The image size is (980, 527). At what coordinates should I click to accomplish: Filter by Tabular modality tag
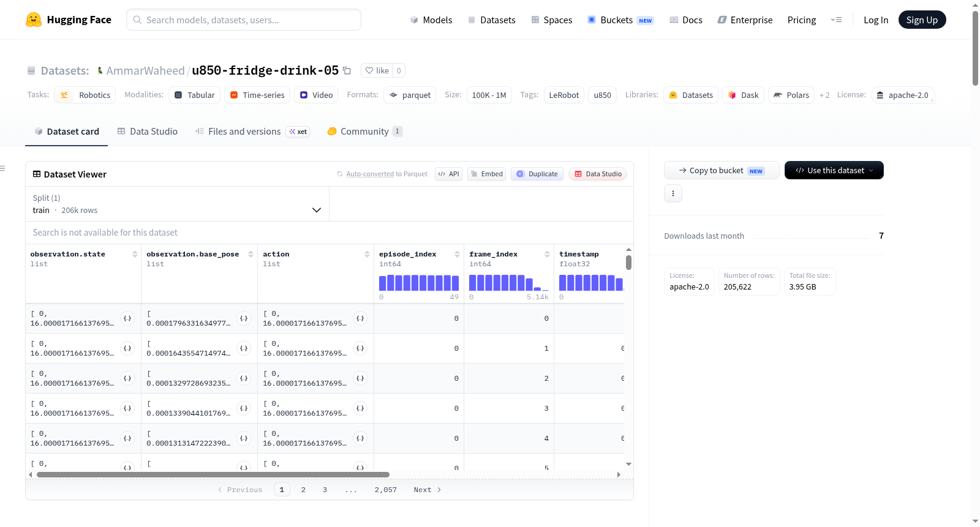pyautogui.click(x=195, y=95)
